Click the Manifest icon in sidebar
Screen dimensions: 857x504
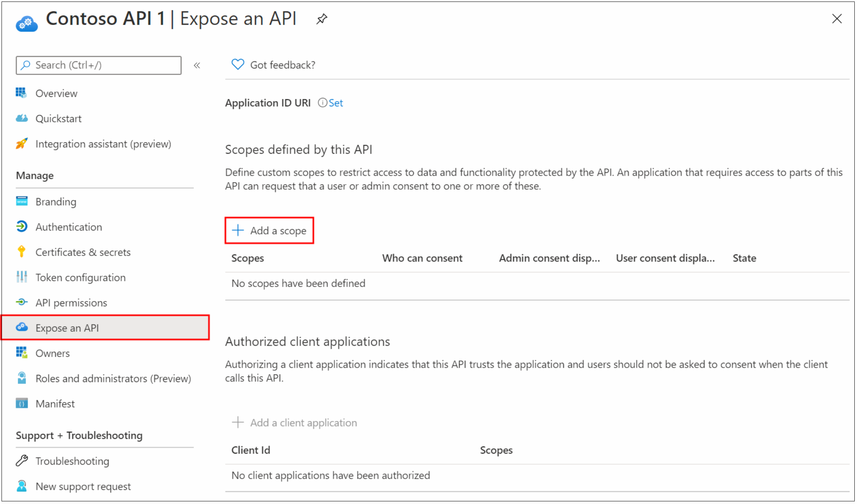coord(24,403)
